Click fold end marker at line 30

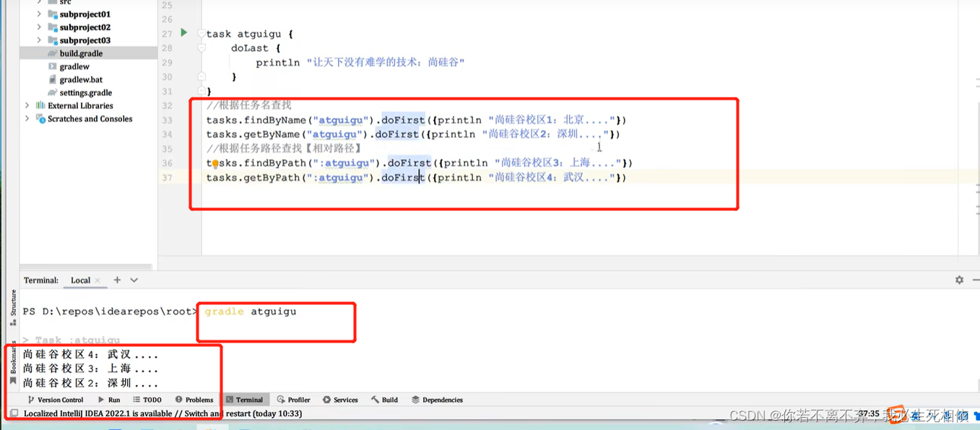click(x=201, y=77)
